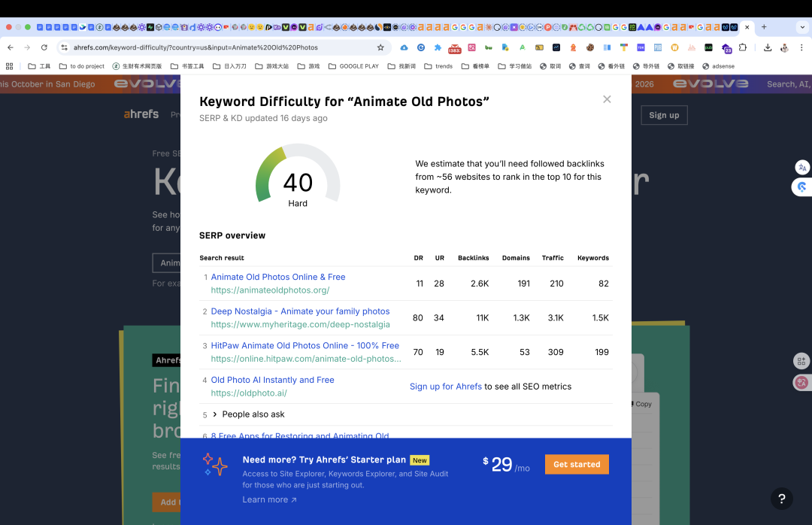The height and width of the screenshot is (525, 812).
Task: Open the Chrome three-dot menu
Action: coord(801,47)
